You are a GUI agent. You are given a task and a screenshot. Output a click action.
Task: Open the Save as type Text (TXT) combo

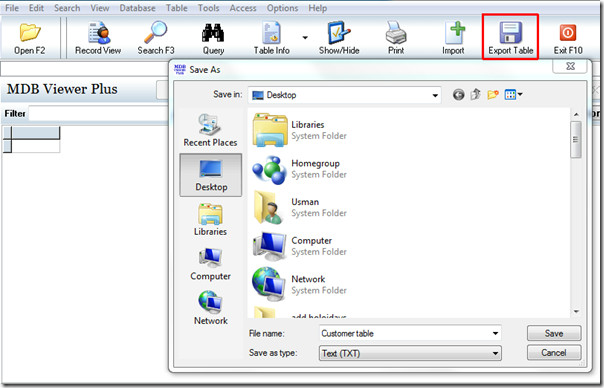410,353
